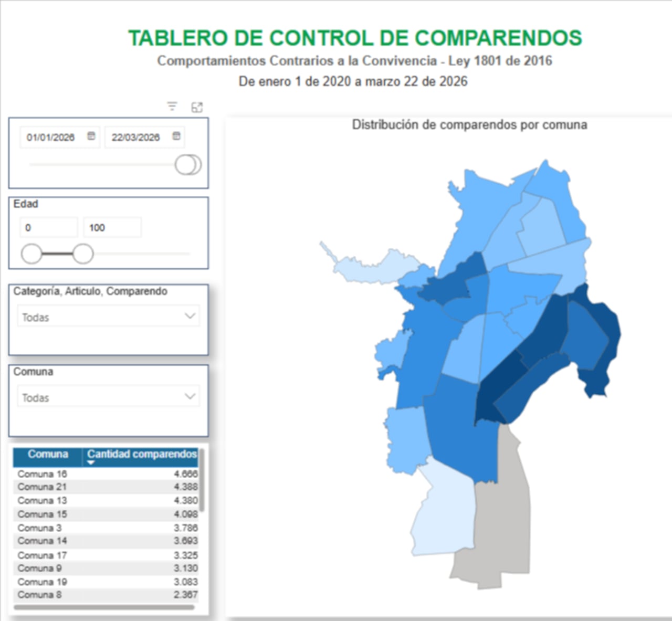
Task: Select the Comuna 21 row in the table
Action: (x=79, y=487)
